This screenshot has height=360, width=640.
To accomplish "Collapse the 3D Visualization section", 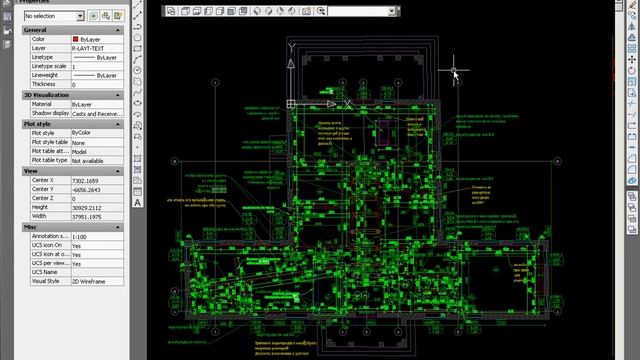I will 118,95.
